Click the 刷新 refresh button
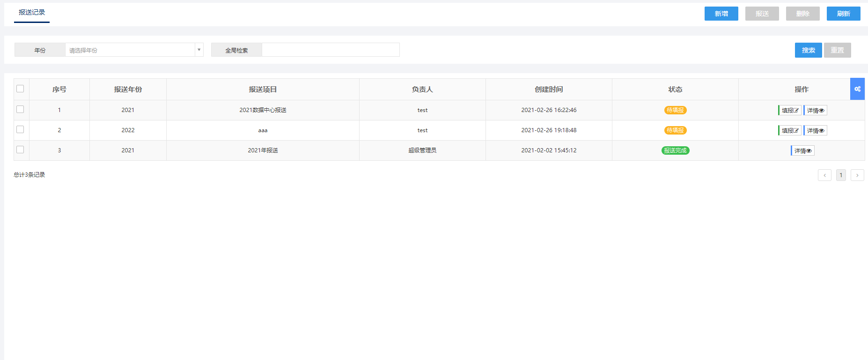This screenshot has height=360, width=868. click(844, 14)
